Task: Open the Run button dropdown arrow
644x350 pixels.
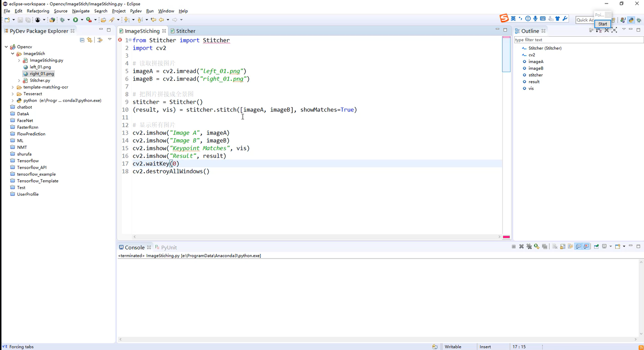Action: pyautogui.click(x=82, y=20)
